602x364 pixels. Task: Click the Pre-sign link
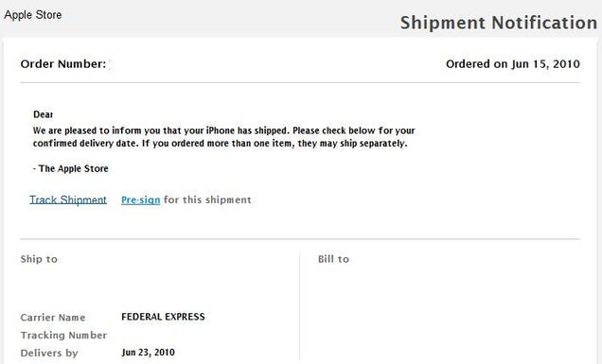pyautogui.click(x=140, y=199)
